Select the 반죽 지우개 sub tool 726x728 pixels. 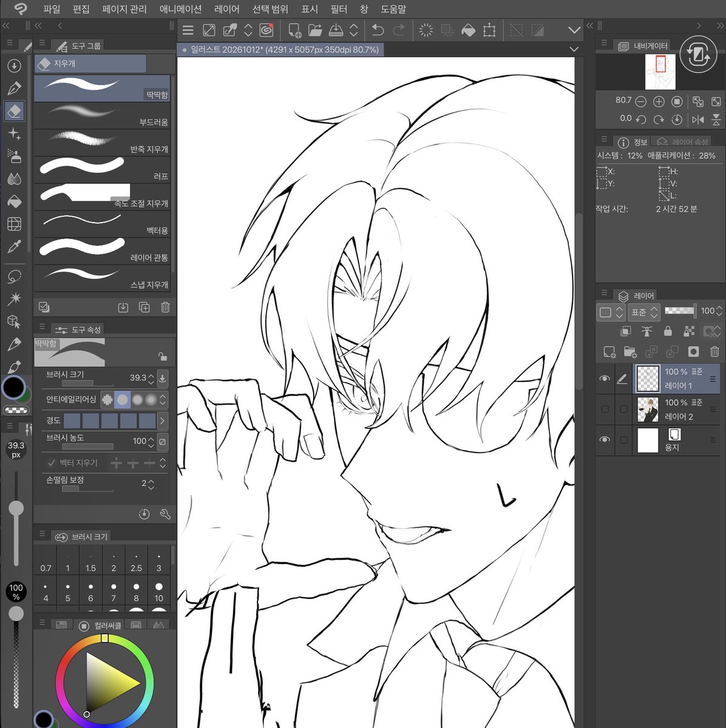102,143
